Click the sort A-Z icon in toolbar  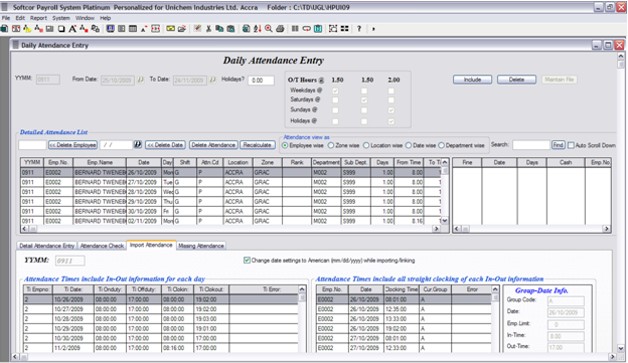point(257,28)
